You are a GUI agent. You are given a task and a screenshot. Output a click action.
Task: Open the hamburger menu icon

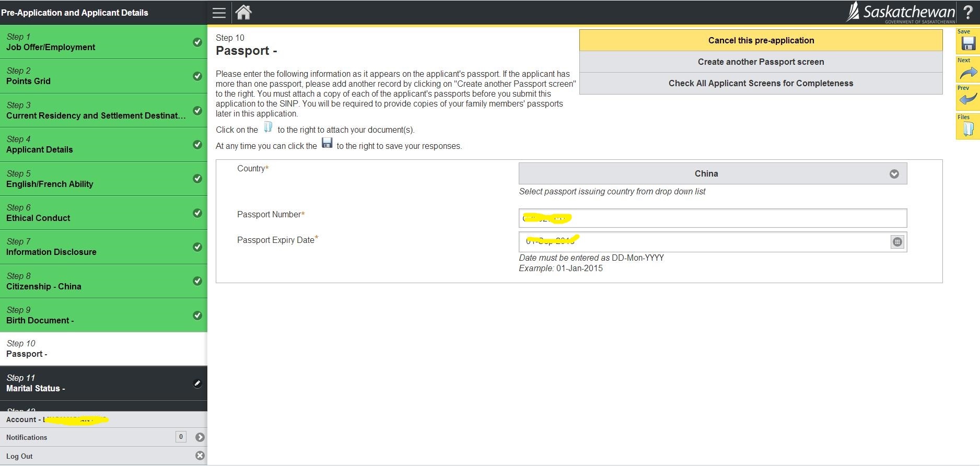coord(219,13)
